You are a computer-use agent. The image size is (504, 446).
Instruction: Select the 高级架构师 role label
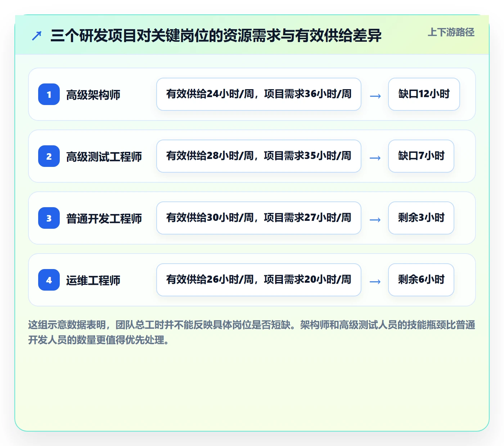(93, 95)
